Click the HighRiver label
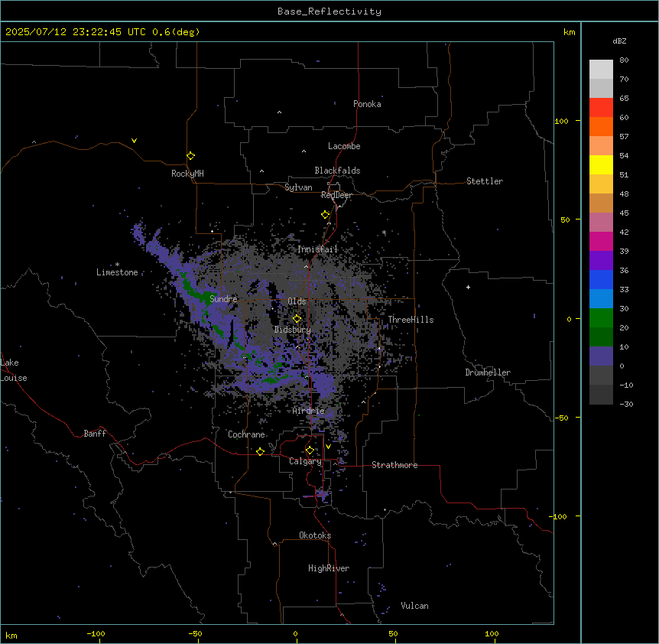 pyautogui.click(x=329, y=568)
